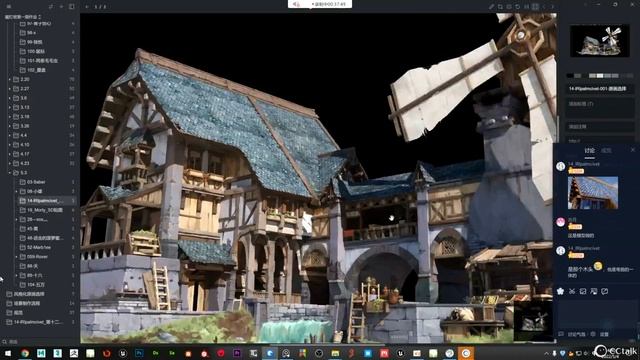
Task: Click the image icon in chat toolbar
Action: pos(583,291)
